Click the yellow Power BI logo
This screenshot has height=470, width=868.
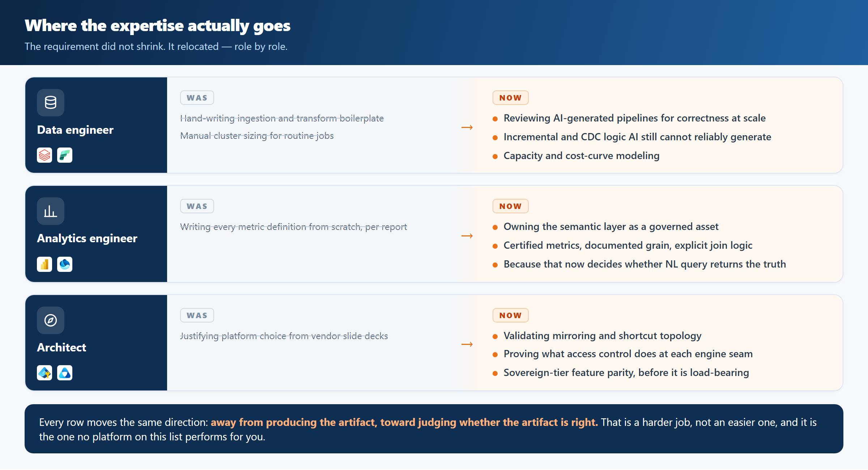[x=44, y=264]
